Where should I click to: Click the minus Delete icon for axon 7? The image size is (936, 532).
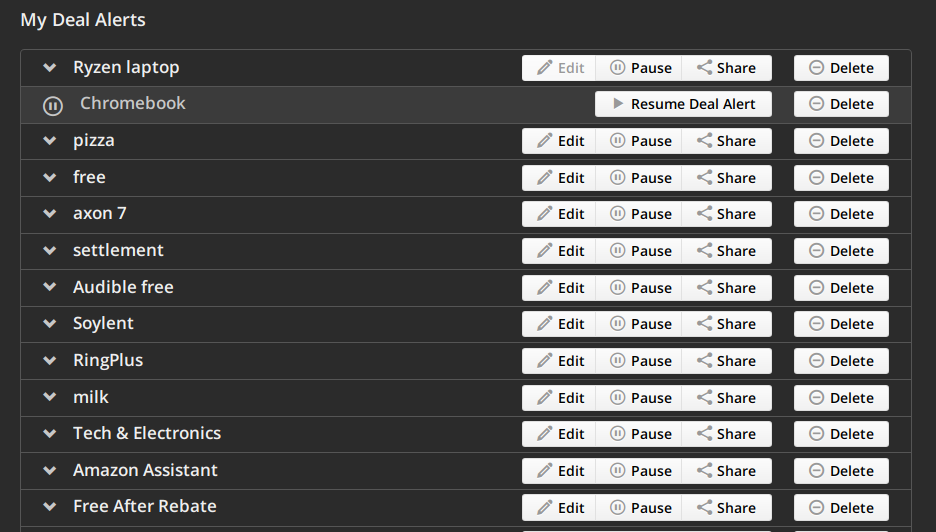coord(817,214)
